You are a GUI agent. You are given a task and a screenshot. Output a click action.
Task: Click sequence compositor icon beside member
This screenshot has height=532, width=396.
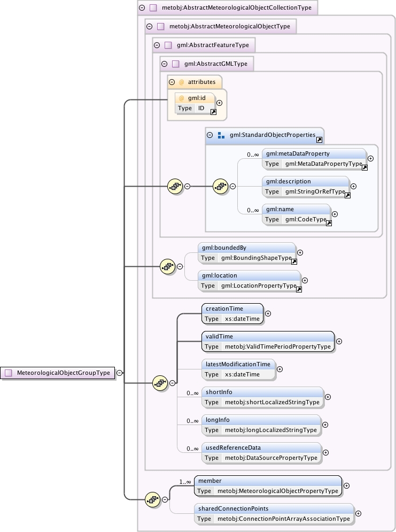coord(152,499)
